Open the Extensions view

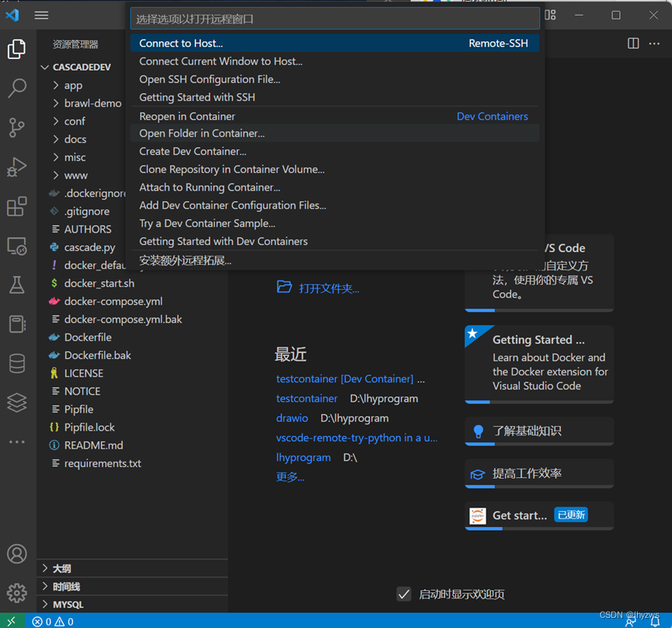point(17,207)
